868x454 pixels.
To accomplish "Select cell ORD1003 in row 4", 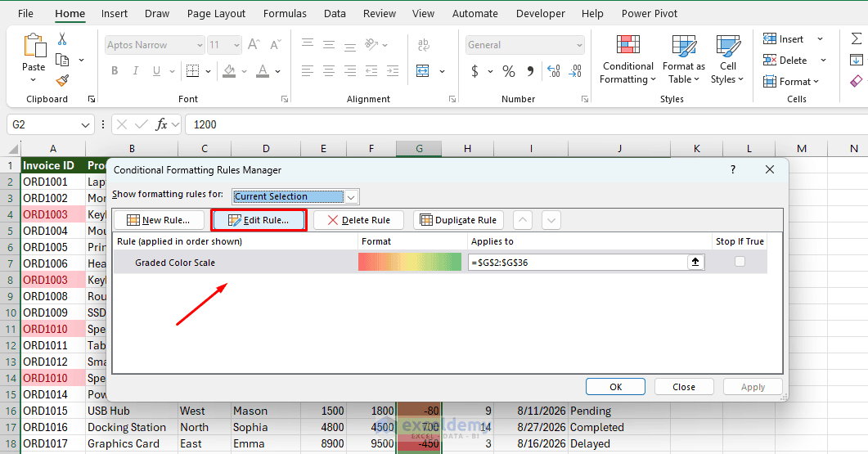I will [53, 214].
